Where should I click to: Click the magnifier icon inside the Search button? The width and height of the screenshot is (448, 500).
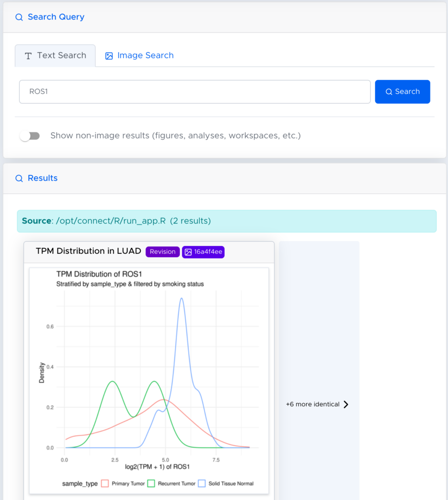point(389,92)
